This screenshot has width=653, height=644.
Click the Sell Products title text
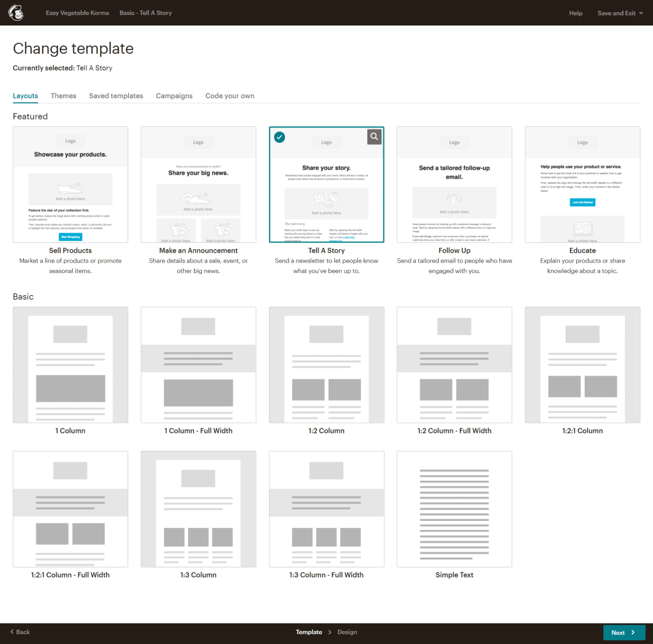click(x=70, y=251)
